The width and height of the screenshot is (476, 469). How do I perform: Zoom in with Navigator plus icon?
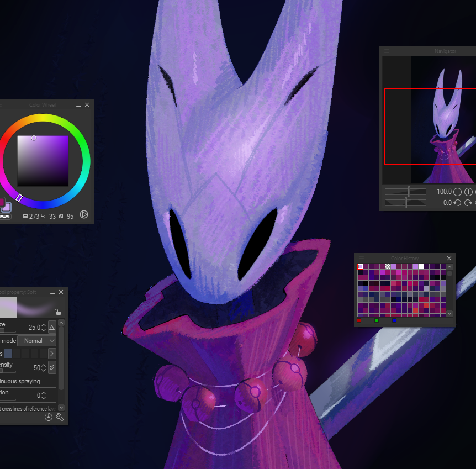click(x=468, y=192)
